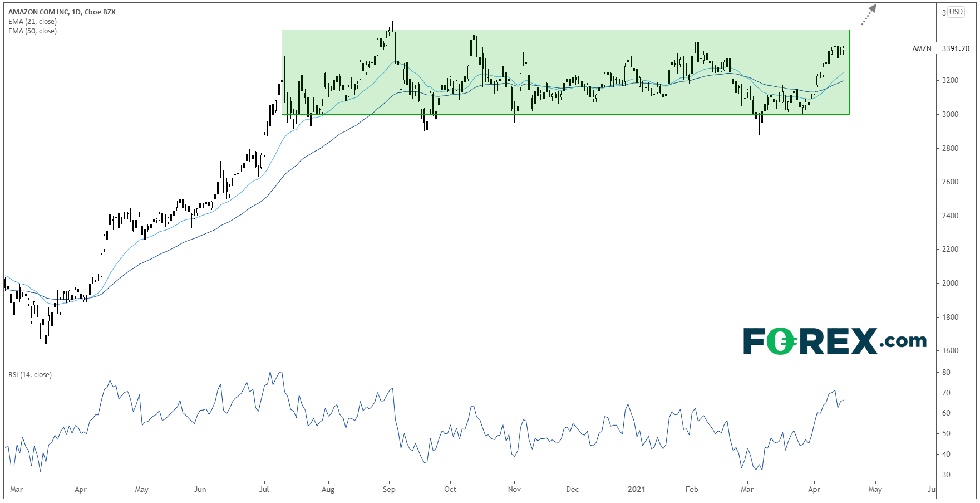Click the 1600 price axis label
The image size is (980, 503).
coord(950,350)
